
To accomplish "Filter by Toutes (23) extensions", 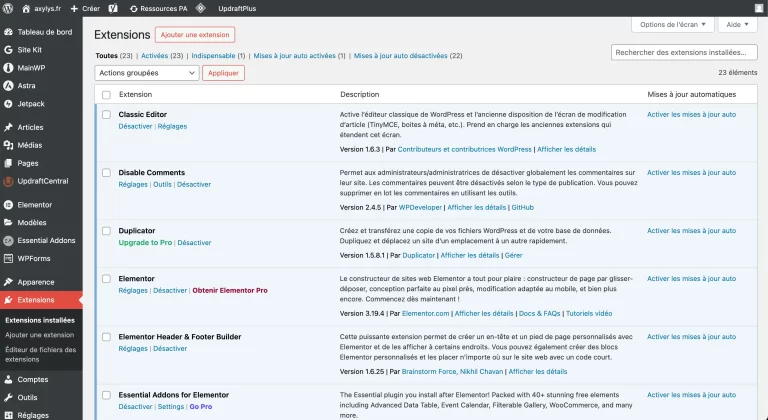I will tap(114, 56).
